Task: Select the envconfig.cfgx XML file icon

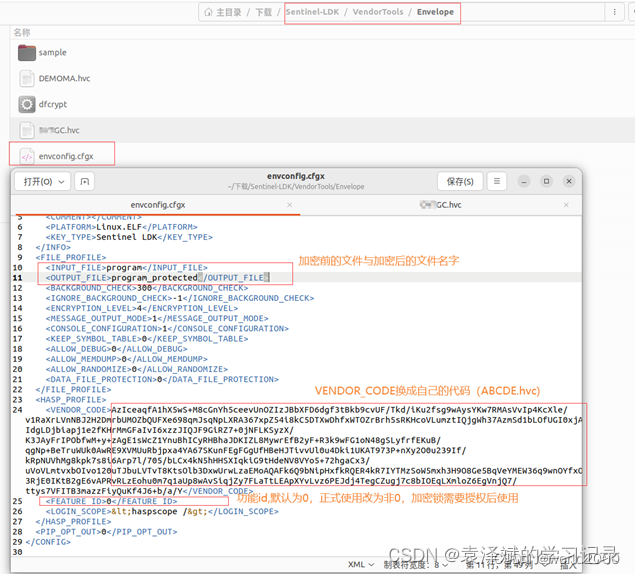Action: coord(27,156)
